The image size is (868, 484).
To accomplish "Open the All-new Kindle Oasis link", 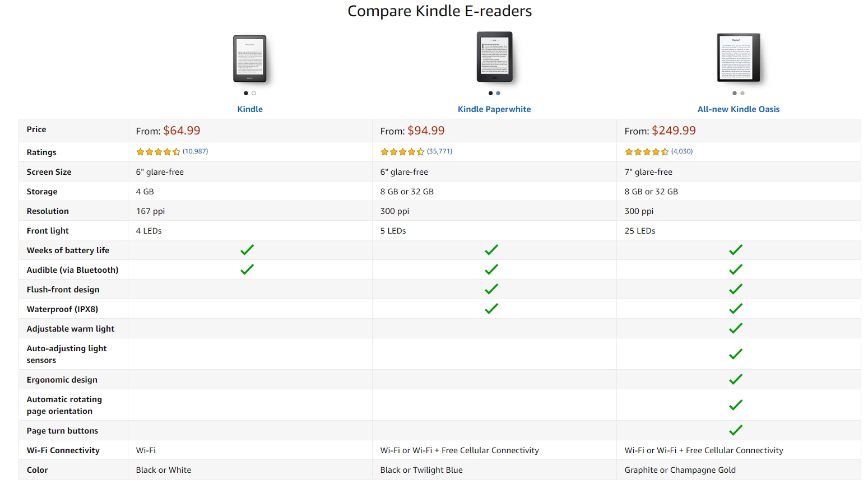I will (x=739, y=109).
